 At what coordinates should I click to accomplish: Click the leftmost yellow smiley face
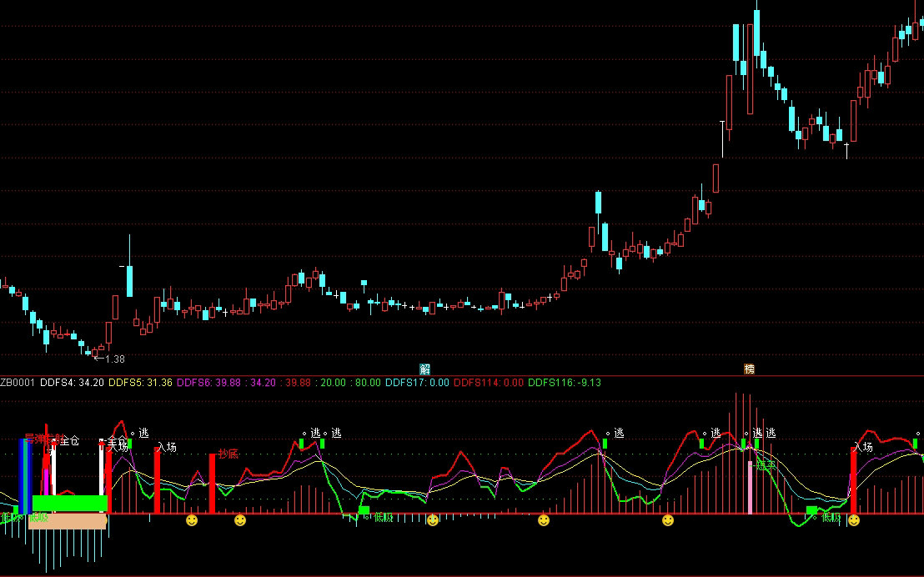[192, 520]
